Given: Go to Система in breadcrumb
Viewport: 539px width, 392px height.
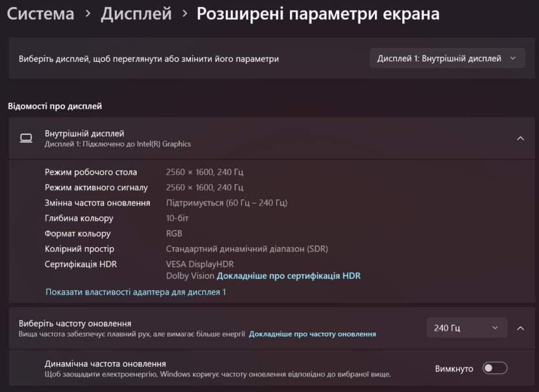Looking at the screenshot, I should (x=41, y=14).
